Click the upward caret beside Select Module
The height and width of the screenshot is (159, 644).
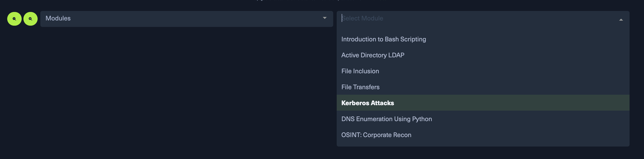[621, 19]
